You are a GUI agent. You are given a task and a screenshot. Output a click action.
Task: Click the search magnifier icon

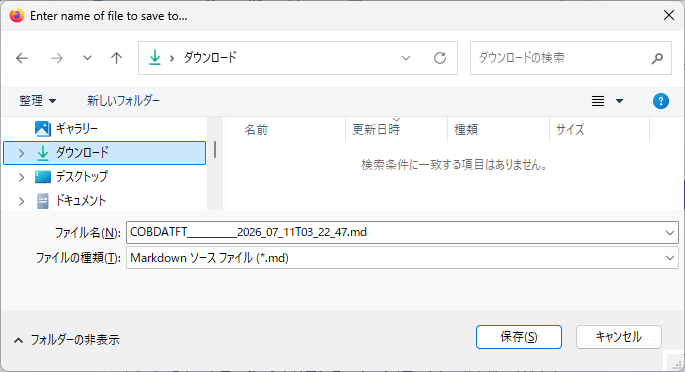tap(657, 58)
